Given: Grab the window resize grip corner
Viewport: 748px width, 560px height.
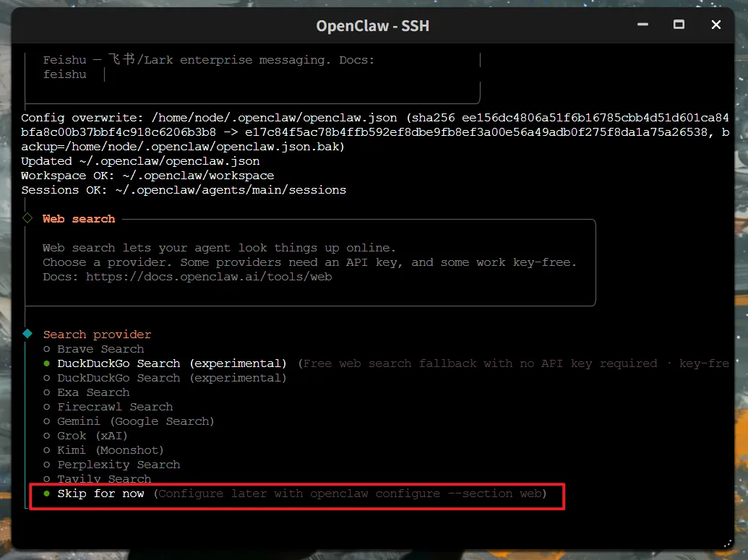Looking at the screenshot, I should pos(728,543).
